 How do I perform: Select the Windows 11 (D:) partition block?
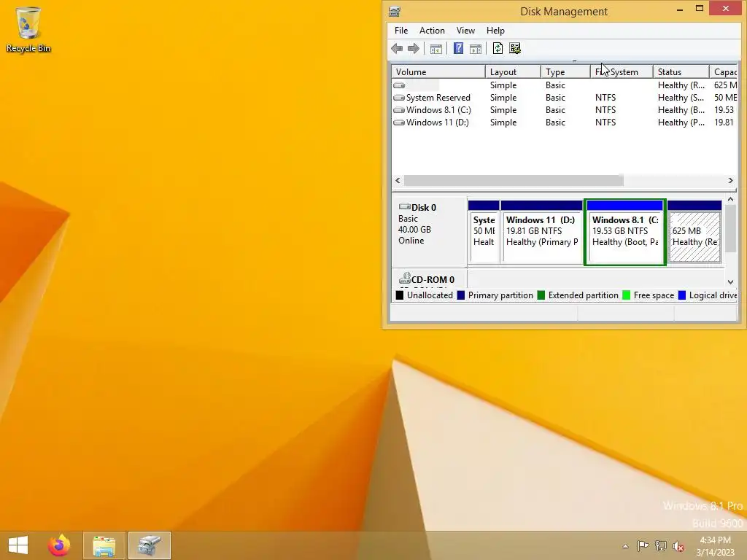pyautogui.click(x=542, y=232)
